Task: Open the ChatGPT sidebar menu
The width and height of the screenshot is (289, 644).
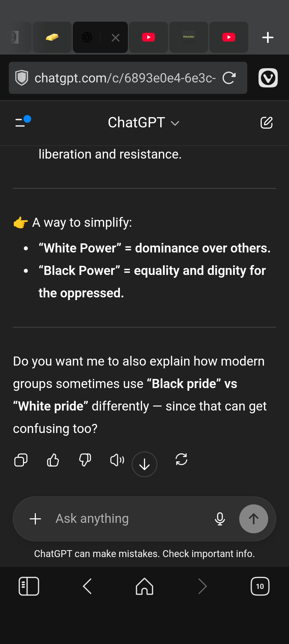Action: click(x=22, y=122)
